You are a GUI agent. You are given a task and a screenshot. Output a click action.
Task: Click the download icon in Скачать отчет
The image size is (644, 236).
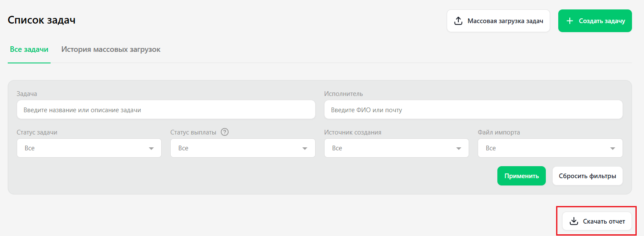574,221
